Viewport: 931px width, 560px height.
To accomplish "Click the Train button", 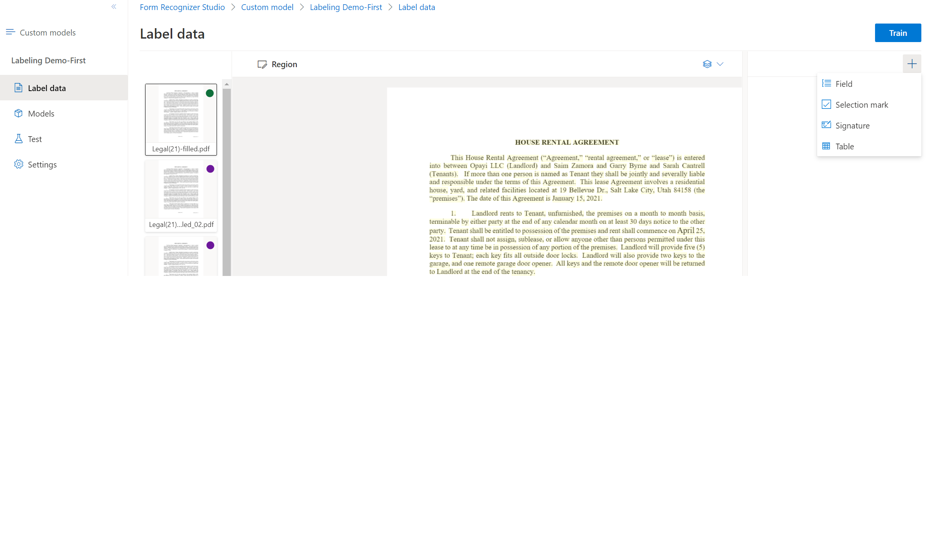I will tap(898, 32).
